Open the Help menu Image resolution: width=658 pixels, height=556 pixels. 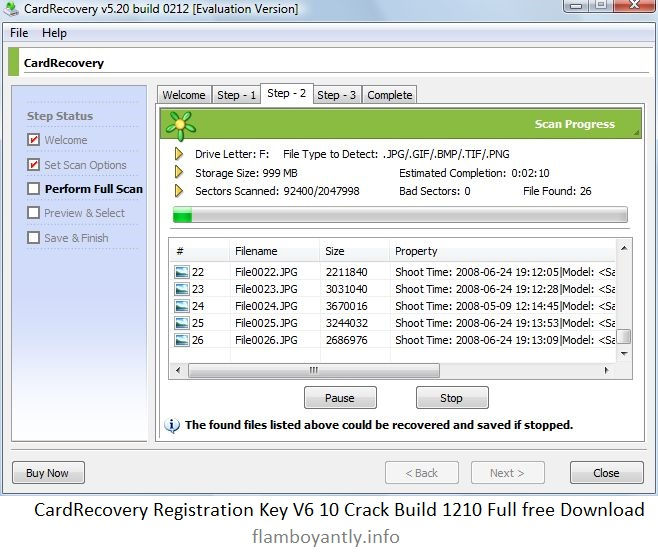click(x=54, y=33)
